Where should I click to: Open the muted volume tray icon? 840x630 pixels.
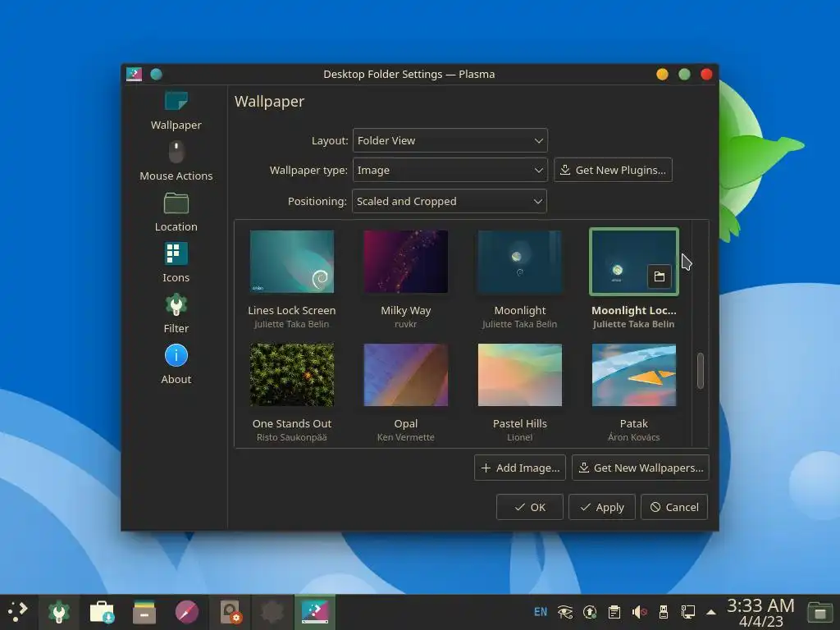pos(639,612)
